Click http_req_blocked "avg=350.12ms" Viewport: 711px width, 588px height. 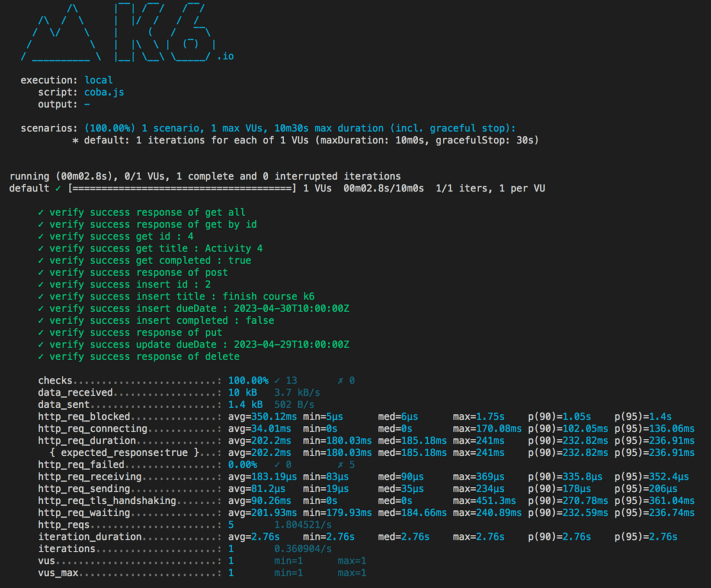(263, 417)
